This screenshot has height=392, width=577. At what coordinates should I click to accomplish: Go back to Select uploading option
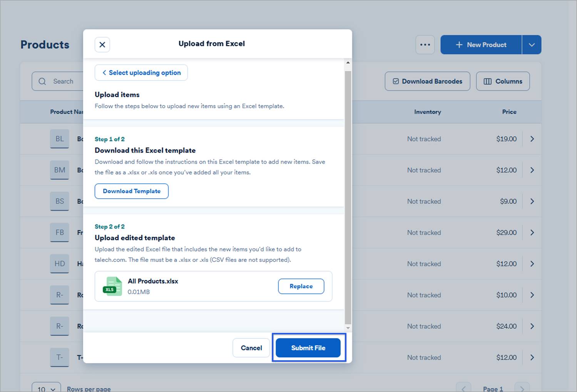(x=141, y=72)
